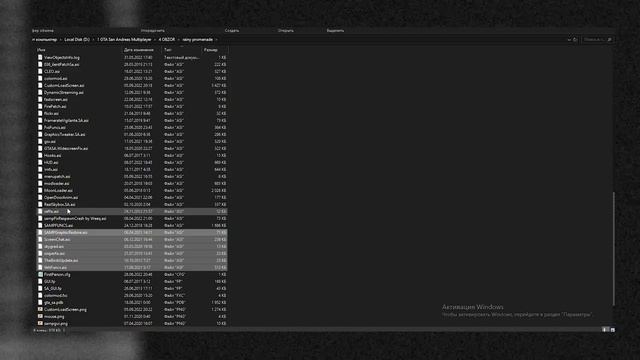Select file named FramerateVigilante.SA.asi
Image resolution: width=640 pixels, height=360 pixels.
[66, 120]
